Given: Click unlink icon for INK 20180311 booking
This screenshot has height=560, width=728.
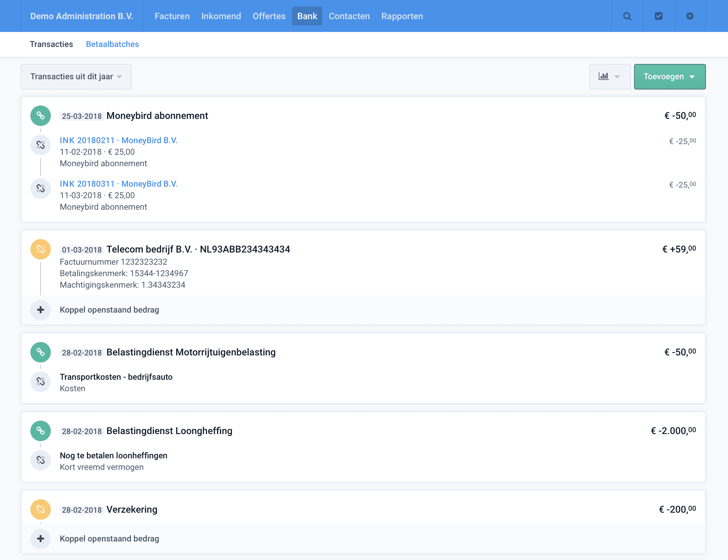Looking at the screenshot, I should click(x=40, y=189).
